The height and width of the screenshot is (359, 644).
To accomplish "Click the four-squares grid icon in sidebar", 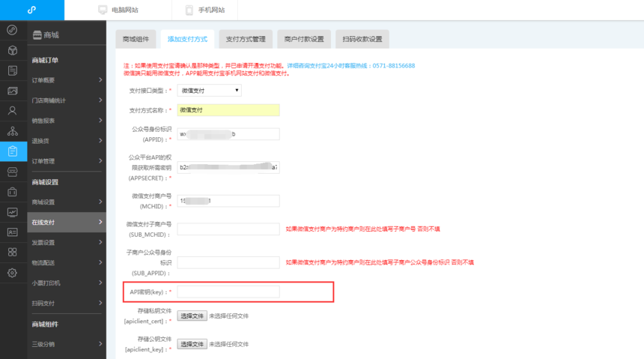I will [12, 253].
